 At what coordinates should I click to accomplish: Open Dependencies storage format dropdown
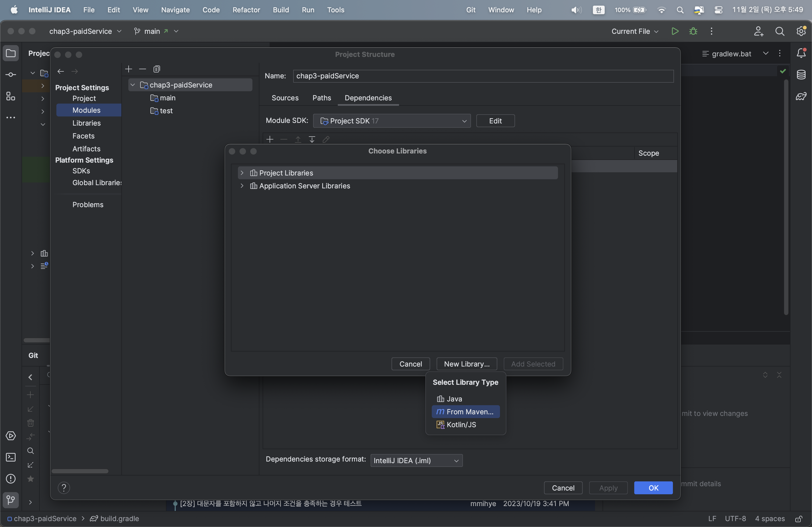(416, 460)
